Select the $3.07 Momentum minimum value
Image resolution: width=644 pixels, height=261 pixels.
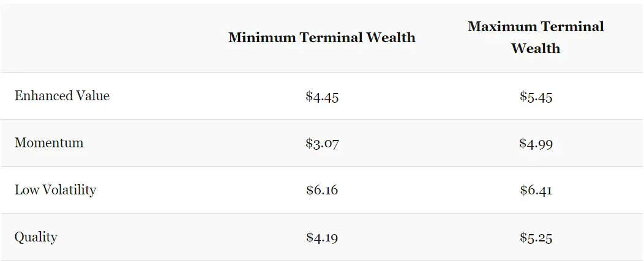click(322, 144)
